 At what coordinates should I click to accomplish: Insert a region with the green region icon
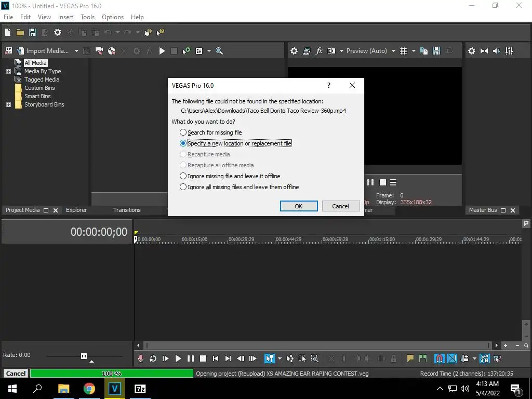point(423,358)
